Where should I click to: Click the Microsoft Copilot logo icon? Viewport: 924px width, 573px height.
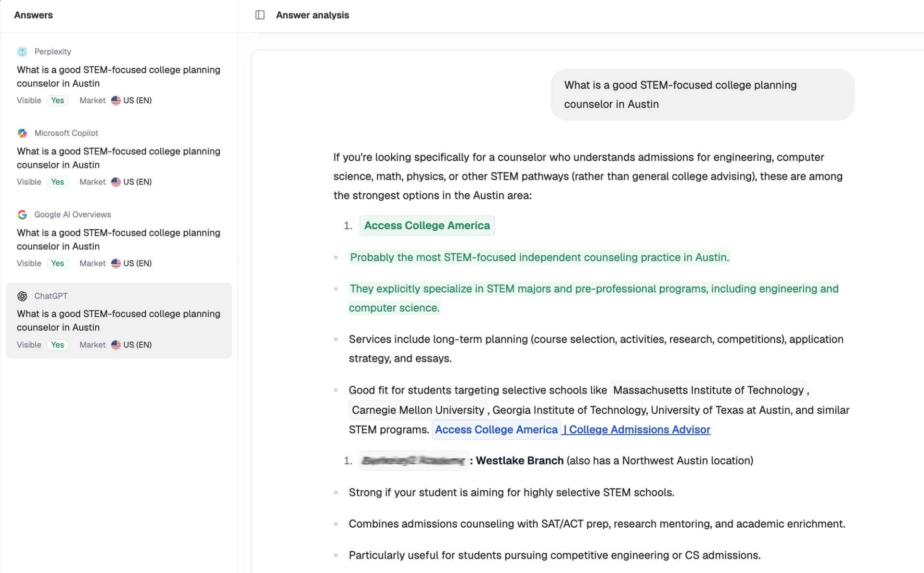pyautogui.click(x=22, y=133)
